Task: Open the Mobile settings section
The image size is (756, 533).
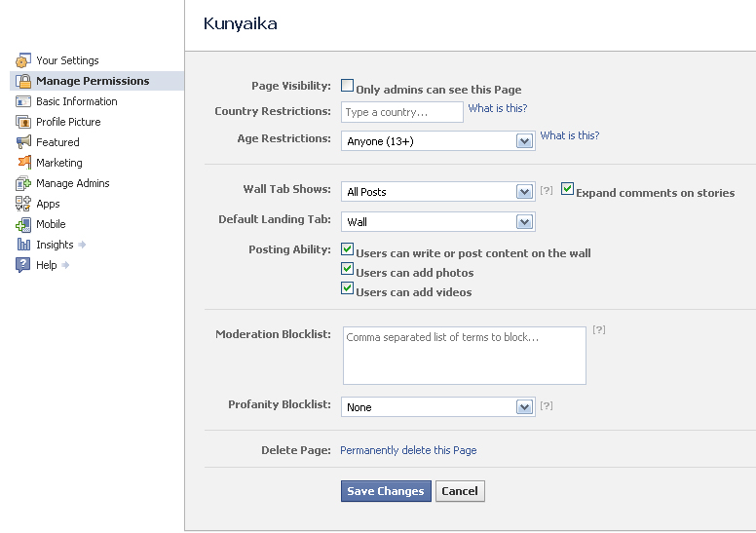Action: 51,224
